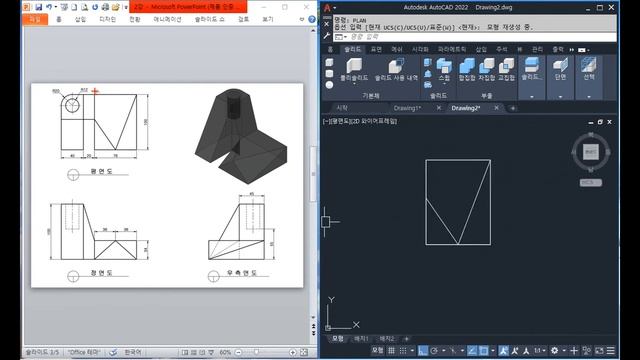Open PowerPoint Animations ribbon tab
The width and height of the screenshot is (640, 360).
(x=167, y=19)
